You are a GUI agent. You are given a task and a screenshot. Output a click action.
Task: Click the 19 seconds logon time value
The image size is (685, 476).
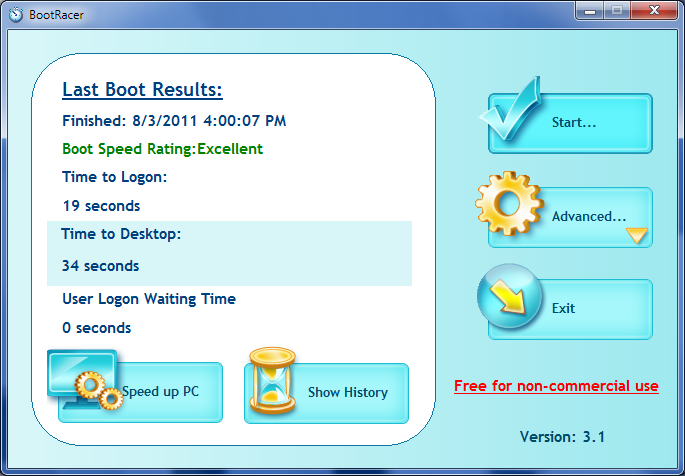(x=100, y=206)
